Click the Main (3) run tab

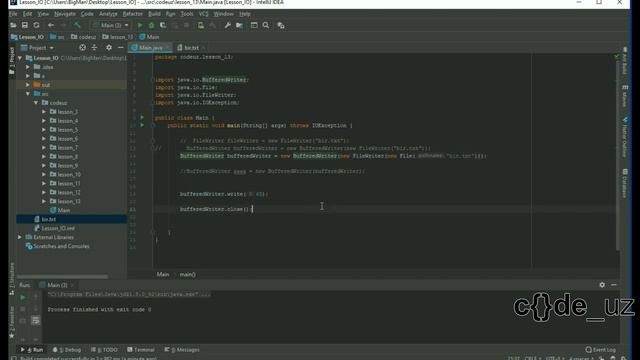coord(57,285)
